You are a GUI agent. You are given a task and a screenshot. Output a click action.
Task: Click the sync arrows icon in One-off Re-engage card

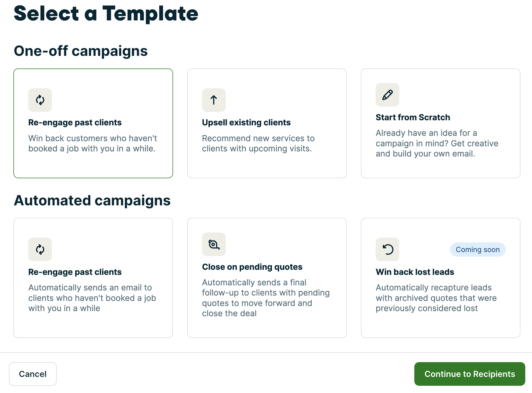click(40, 100)
